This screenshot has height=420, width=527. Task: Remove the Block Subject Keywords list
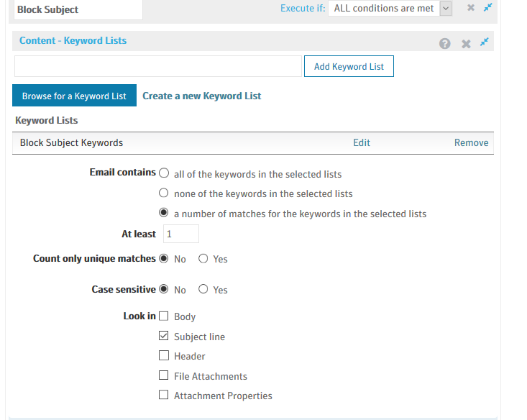[x=471, y=142]
